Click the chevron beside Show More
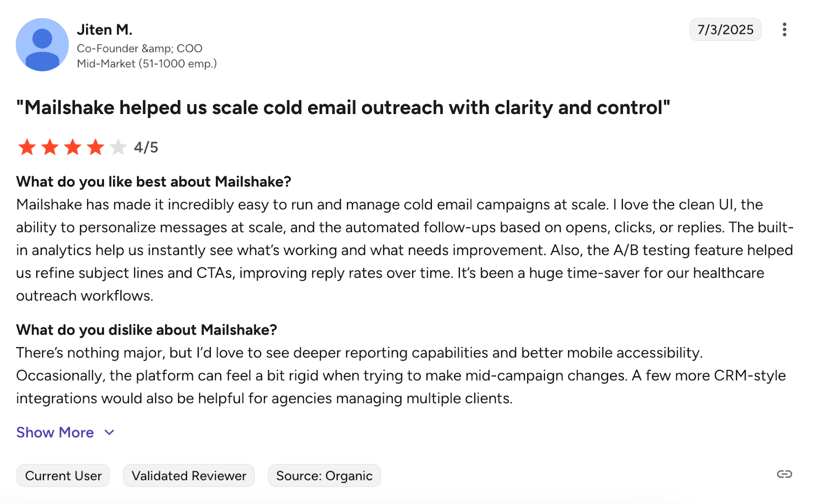The height and width of the screenshot is (504, 815). 109,432
